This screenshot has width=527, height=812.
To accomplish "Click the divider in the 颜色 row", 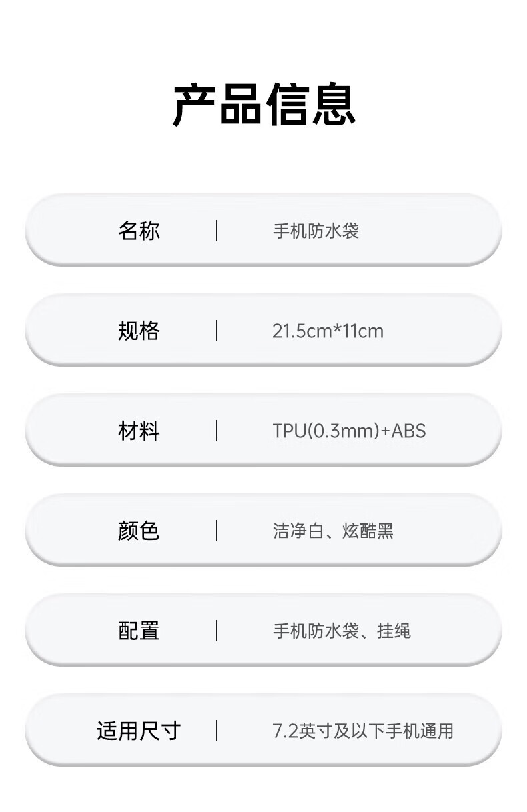I will pyautogui.click(x=217, y=531).
